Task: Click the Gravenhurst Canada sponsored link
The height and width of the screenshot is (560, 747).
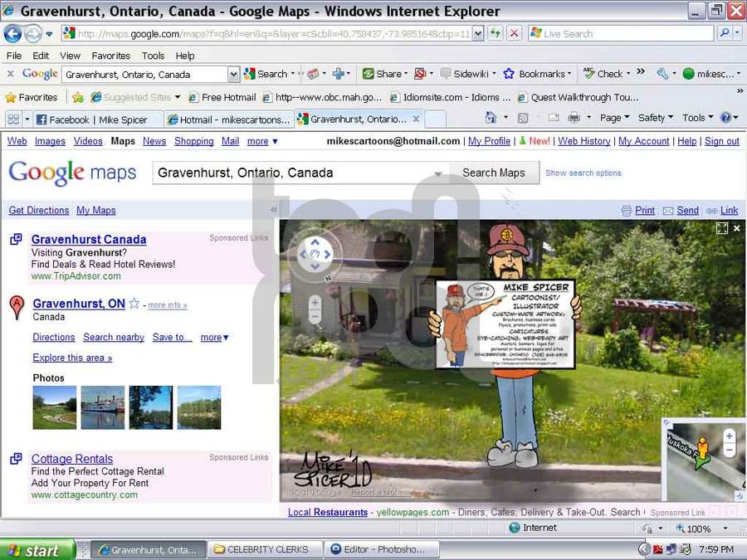Action: click(89, 240)
